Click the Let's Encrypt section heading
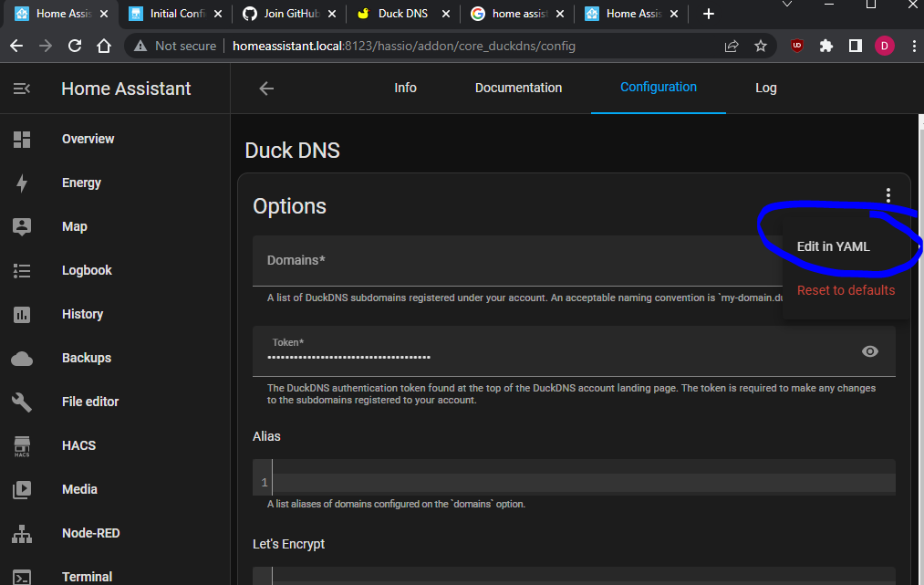Image resolution: width=924 pixels, height=585 pixels. click(x=289, y=544)
